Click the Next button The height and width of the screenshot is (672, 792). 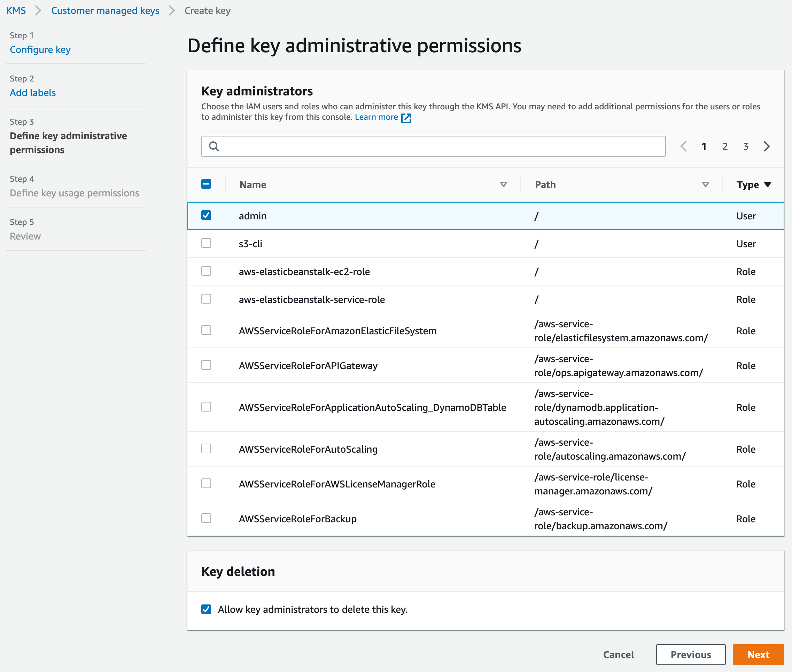pos(759,654)
